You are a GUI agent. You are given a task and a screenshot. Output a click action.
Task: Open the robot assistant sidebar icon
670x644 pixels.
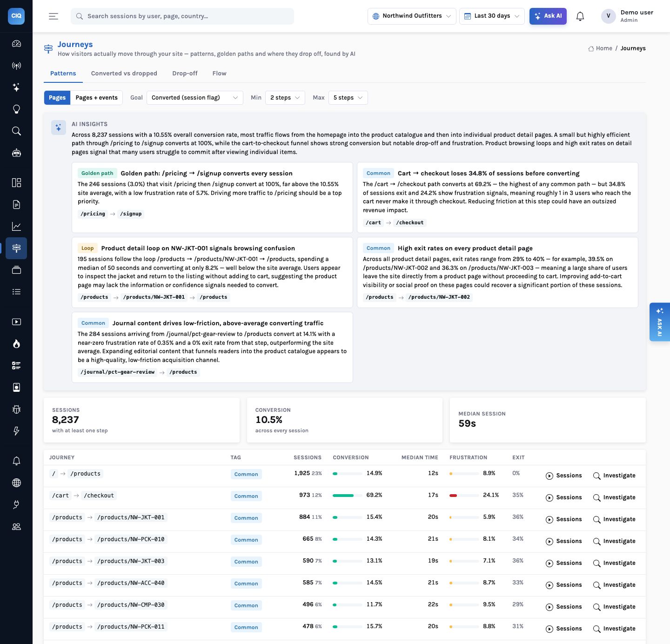[16, 153]
